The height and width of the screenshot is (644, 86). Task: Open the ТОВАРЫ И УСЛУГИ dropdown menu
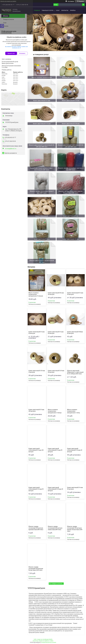click(48, 10)
